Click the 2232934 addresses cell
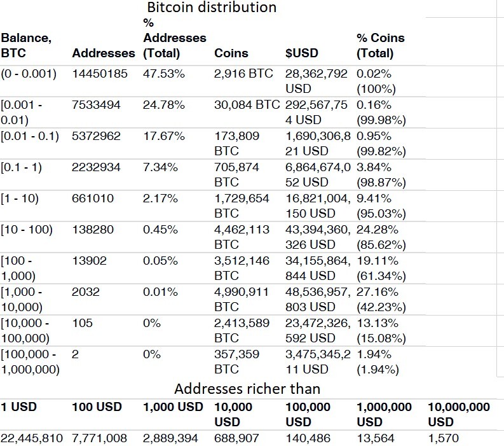Viewport: 504px width, 446px height. 96,167
